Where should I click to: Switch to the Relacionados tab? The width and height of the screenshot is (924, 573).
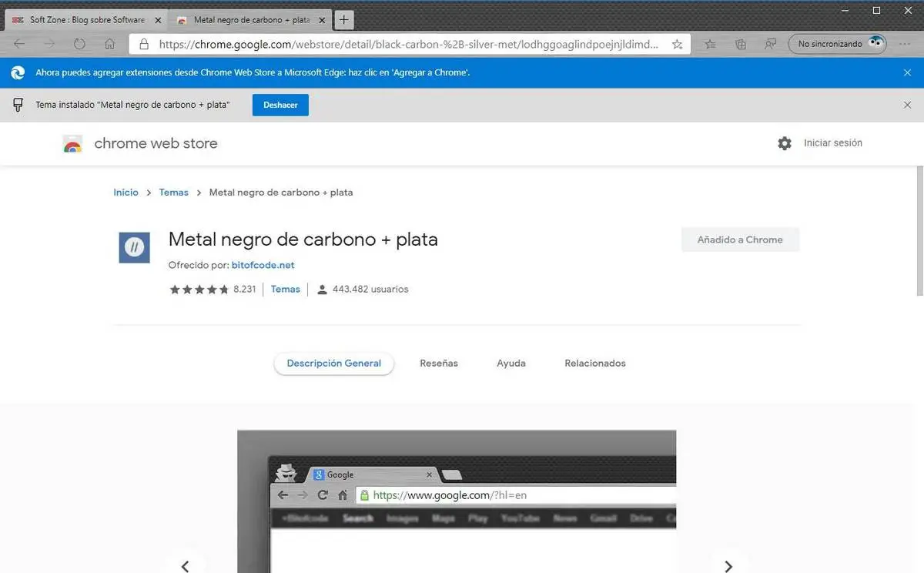pos(595,364)
